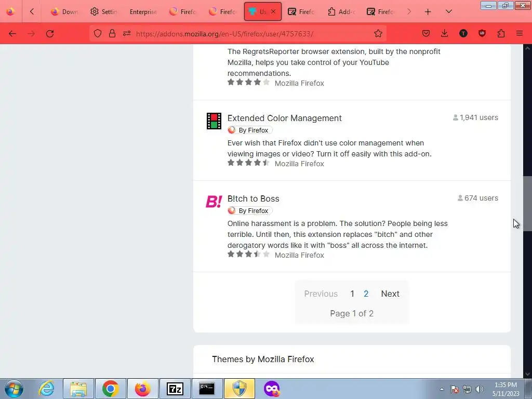Open the clock showing 1:35 PM
The image size is (532, 399).
506,389
